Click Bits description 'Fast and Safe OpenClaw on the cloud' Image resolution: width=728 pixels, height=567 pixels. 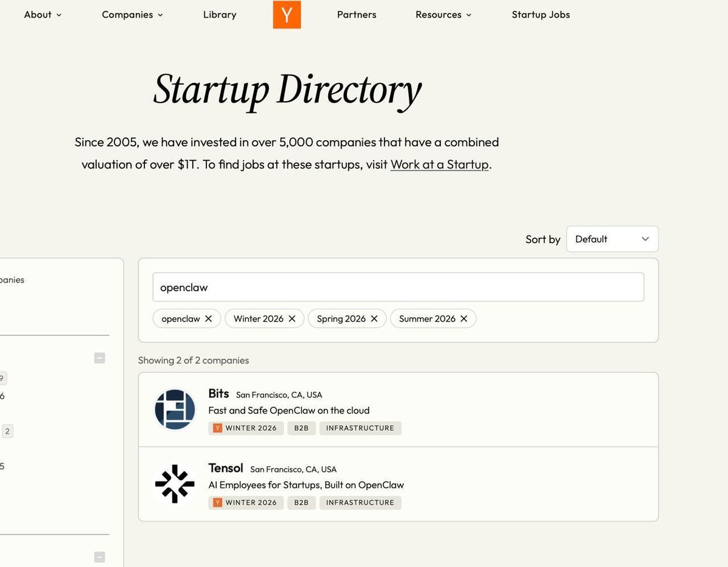(289, 411)
